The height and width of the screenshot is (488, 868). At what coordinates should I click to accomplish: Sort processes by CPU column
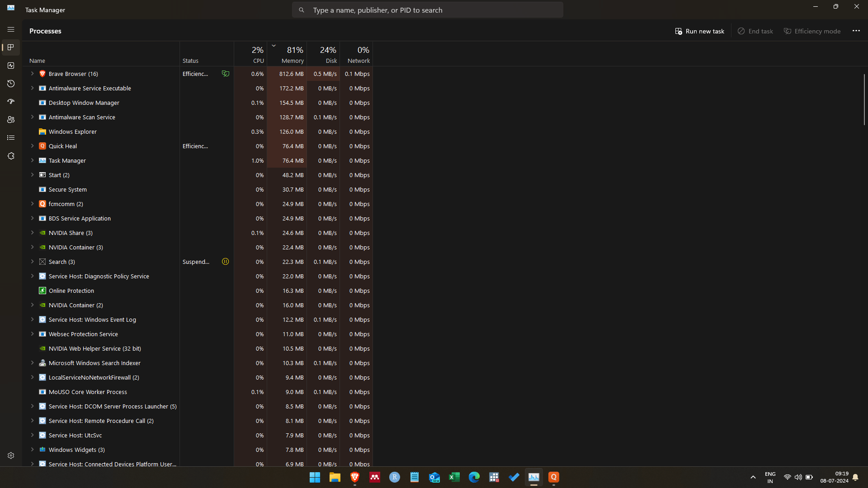point(250,54)
